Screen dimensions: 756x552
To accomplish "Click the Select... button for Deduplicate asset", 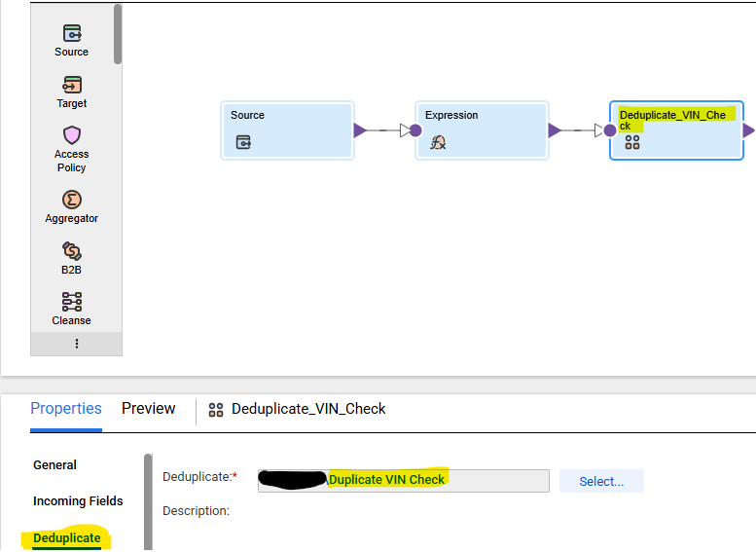I will pos(601,481).
